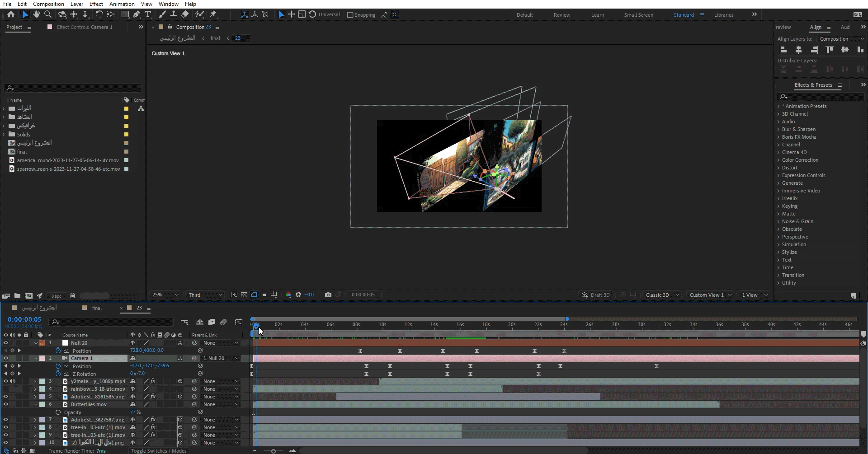Switch to the final timeline tab
This screenshot has width=868, height=454.
tap(97, 308)
